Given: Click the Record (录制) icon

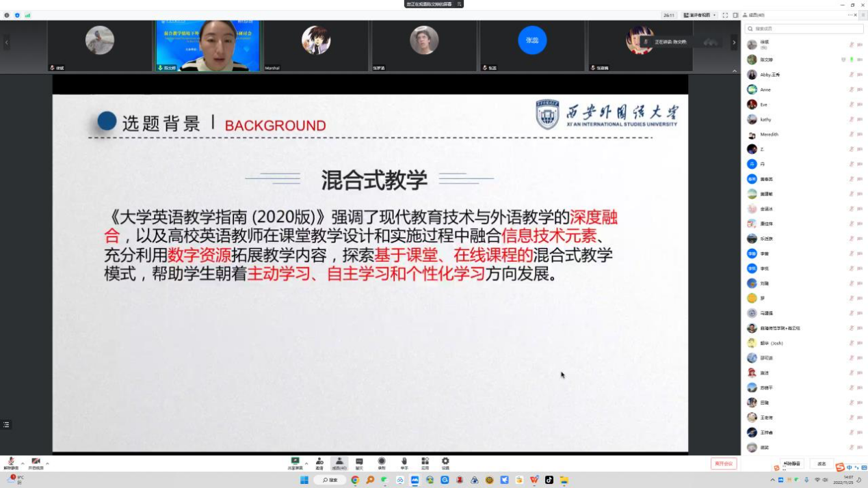Looking at the screenshot, I should coord(382,462).
